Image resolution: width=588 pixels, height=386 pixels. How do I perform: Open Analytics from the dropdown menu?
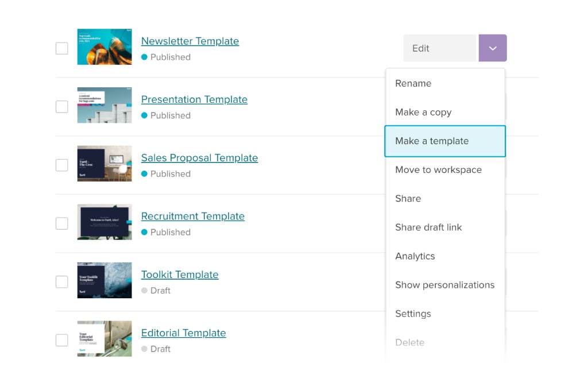[415, 256]
